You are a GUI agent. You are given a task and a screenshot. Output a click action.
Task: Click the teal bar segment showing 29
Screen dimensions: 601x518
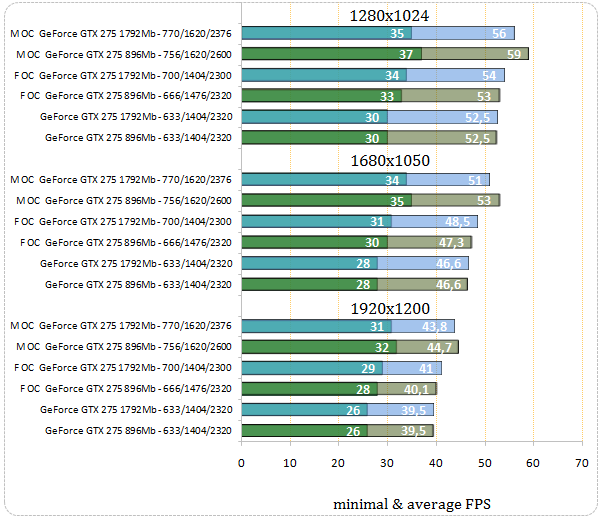click(x=312, y=368)
